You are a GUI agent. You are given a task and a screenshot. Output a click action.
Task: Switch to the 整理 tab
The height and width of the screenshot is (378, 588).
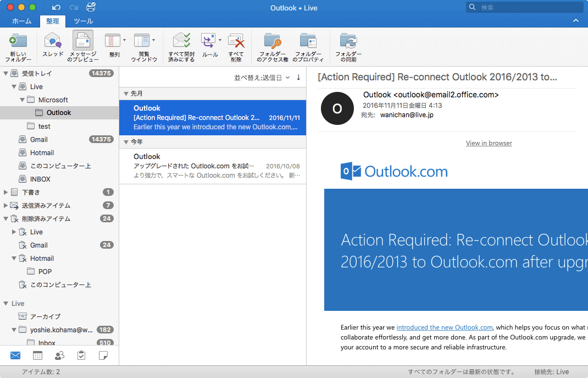point(53,21)
